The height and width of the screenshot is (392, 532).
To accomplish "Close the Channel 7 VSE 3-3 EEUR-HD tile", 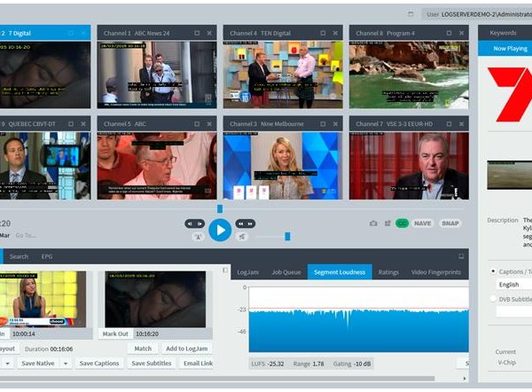I will pos(461,124).
